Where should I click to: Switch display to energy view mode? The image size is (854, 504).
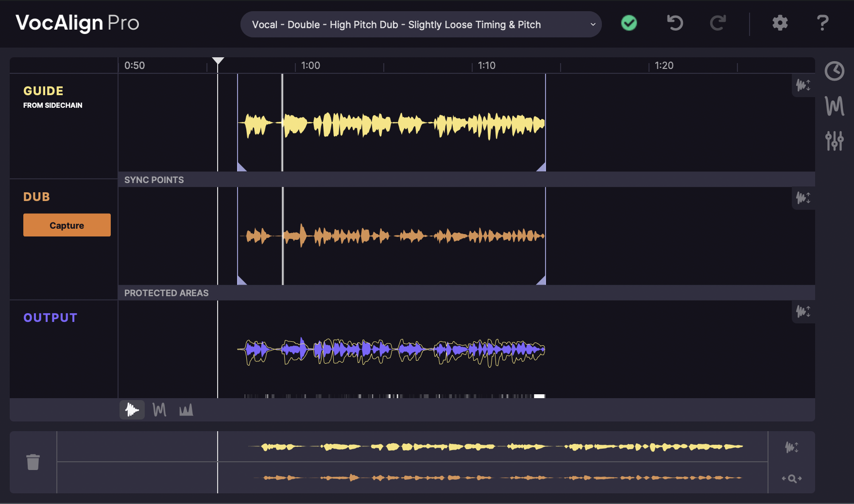coord(186,410)
